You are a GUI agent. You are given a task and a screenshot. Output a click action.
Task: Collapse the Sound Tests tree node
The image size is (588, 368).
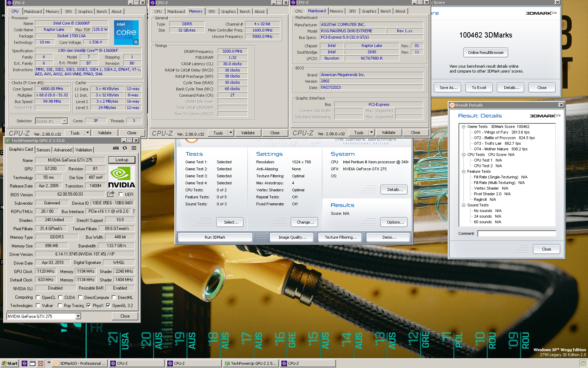tap(463, 205)
